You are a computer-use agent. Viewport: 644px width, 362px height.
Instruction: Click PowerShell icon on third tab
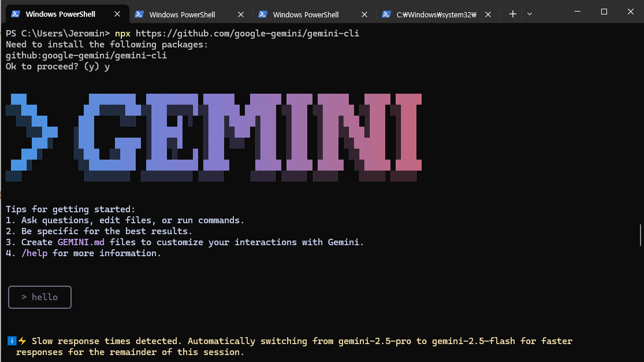(x=263, y=14)
